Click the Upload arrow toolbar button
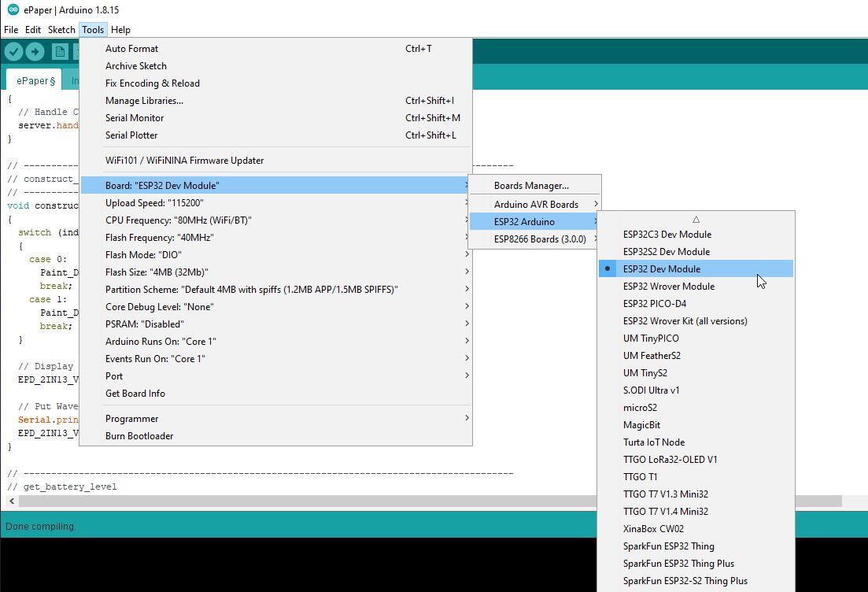868x592 pixels. pyautogui.click(x=35, y=52)
